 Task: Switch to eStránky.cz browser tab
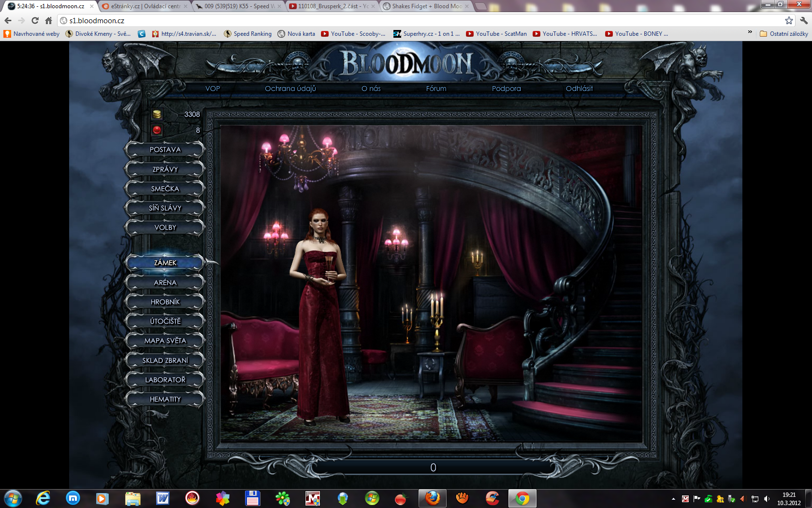(x=145, y=6)
